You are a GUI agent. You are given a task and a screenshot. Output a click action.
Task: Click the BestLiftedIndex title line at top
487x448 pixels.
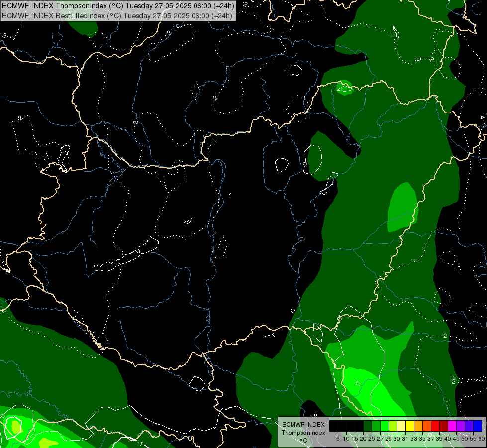click(x=117, y=15)
